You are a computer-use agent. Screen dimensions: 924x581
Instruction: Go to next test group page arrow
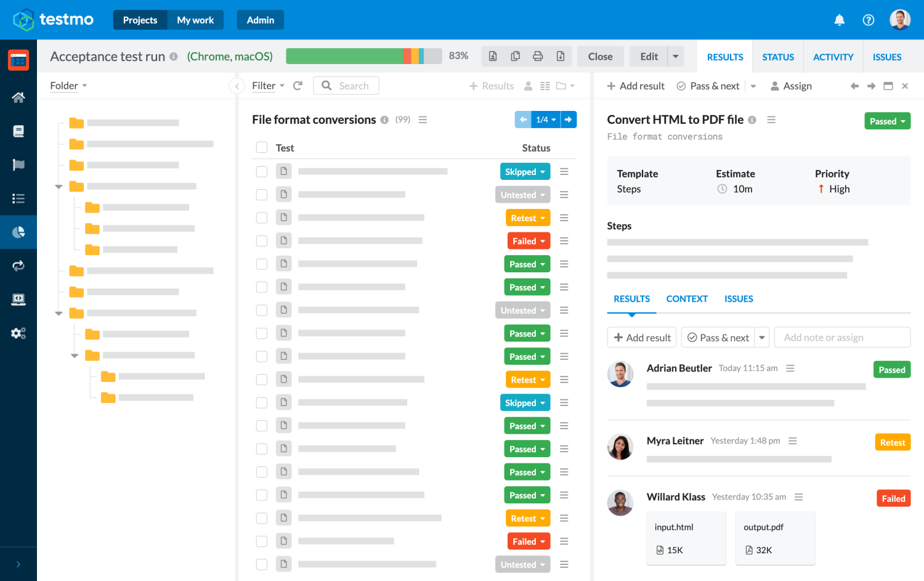tap(569, 120)
